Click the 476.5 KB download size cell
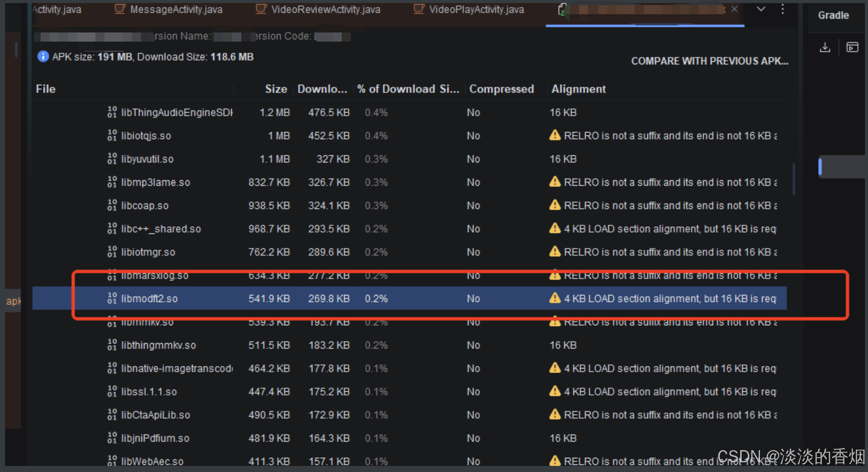Screen dimensions: 868x472 329,113
